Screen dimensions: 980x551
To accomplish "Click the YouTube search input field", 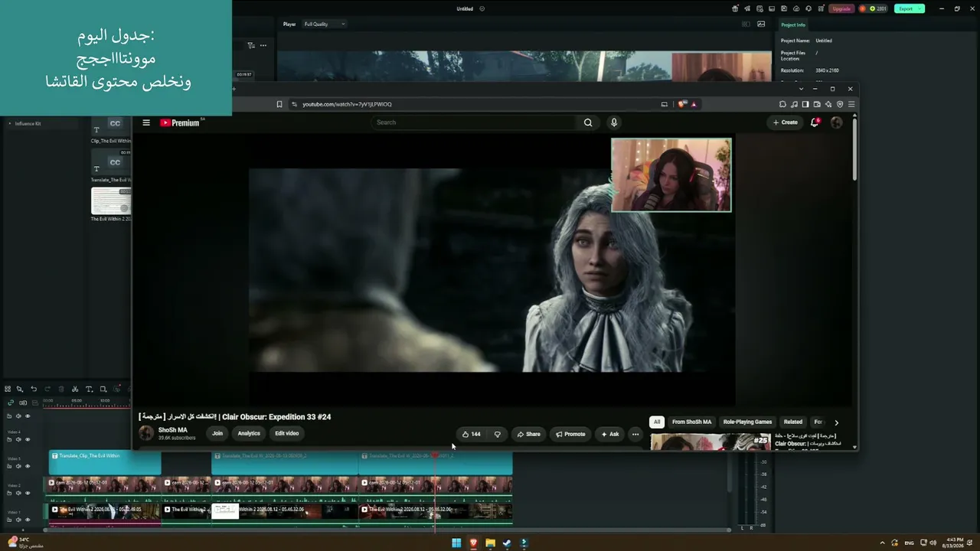I will click(475, 122).
